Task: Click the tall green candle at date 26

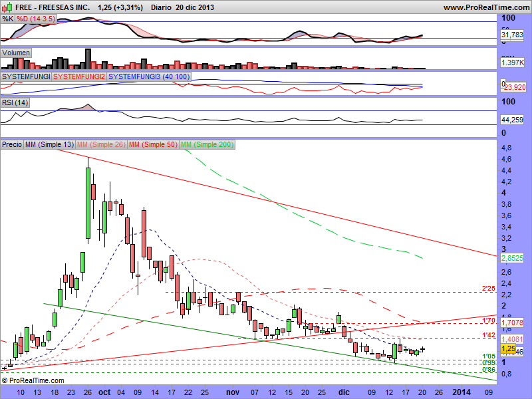Action: pos(88,203)
